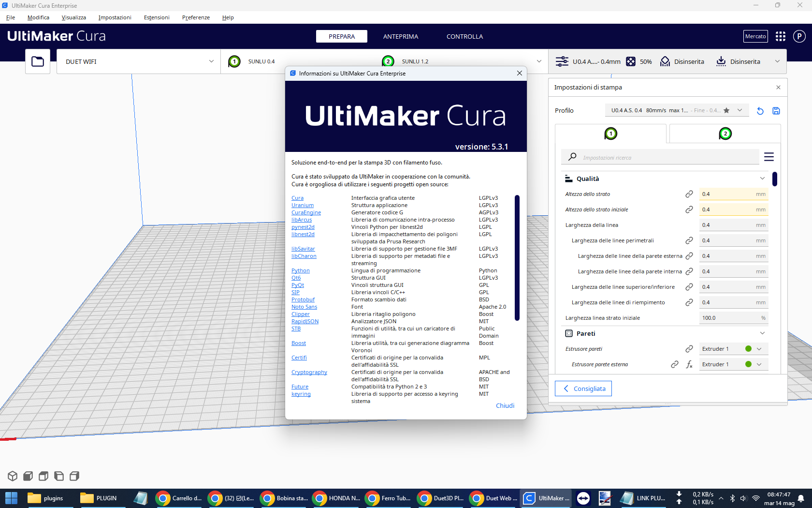The height and width of the screenshot is (508, 812).
Task: Click link icon for Altezza dello strato
Action: point(689,194)
